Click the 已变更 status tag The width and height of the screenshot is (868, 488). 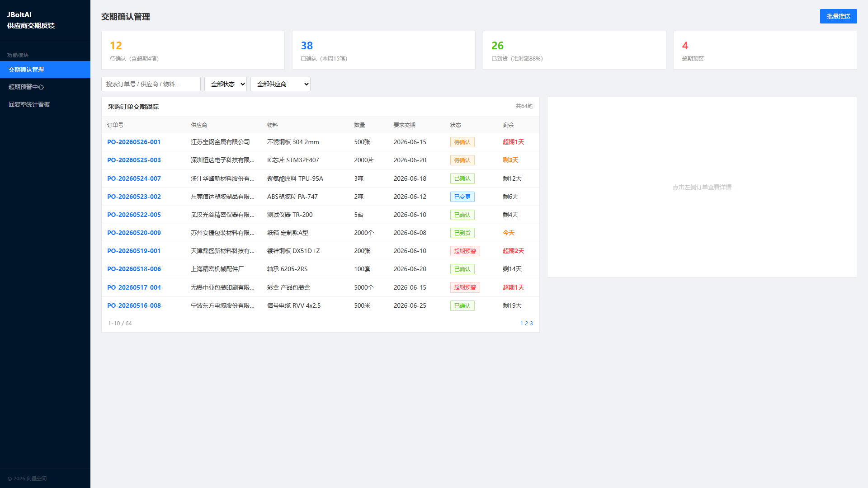click(462, 197)
